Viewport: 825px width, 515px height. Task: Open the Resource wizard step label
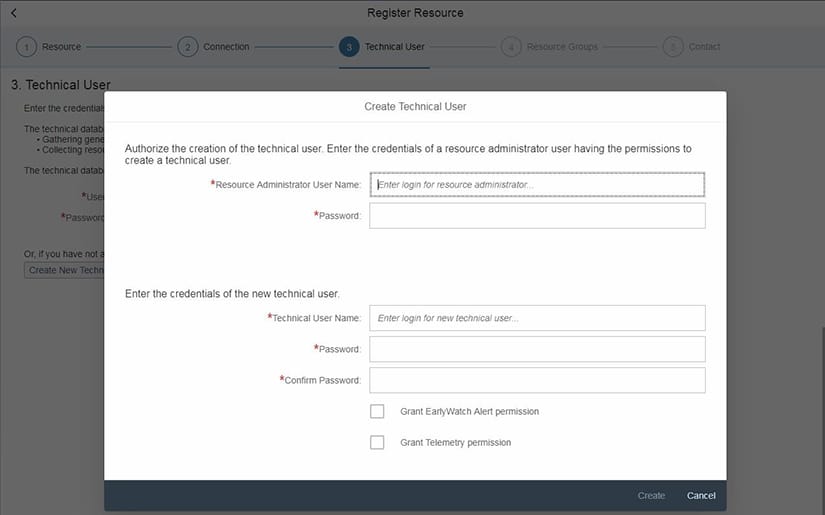(x=62, y=47)
